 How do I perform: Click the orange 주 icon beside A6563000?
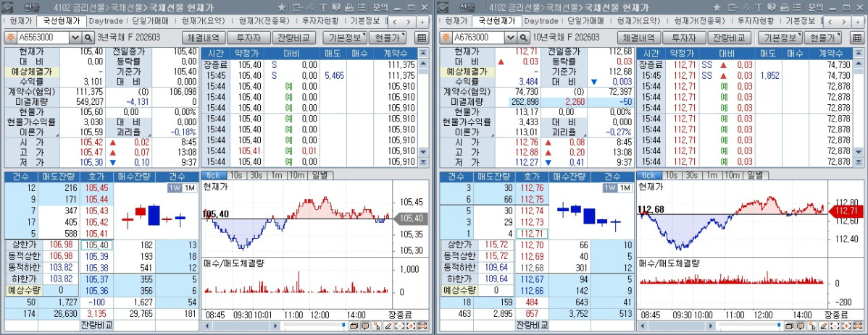11,38
